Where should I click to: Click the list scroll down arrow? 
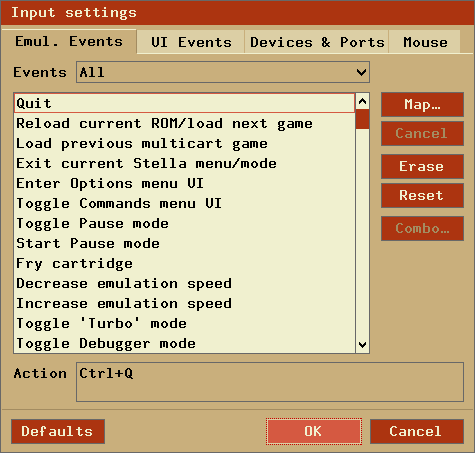click(362, 344)
